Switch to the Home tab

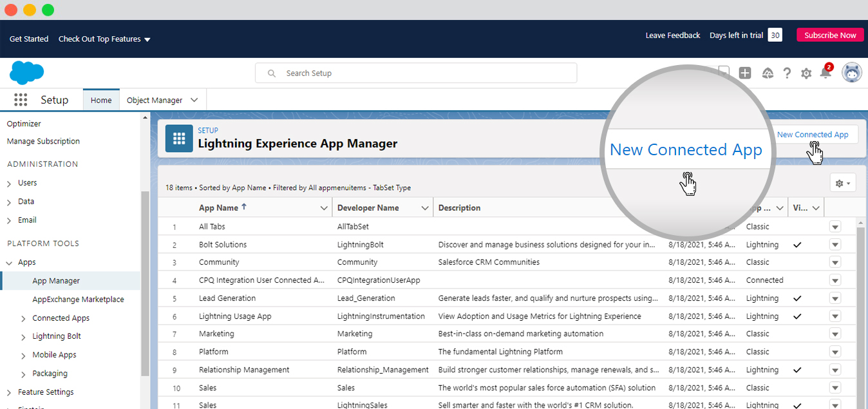point(101,100)
